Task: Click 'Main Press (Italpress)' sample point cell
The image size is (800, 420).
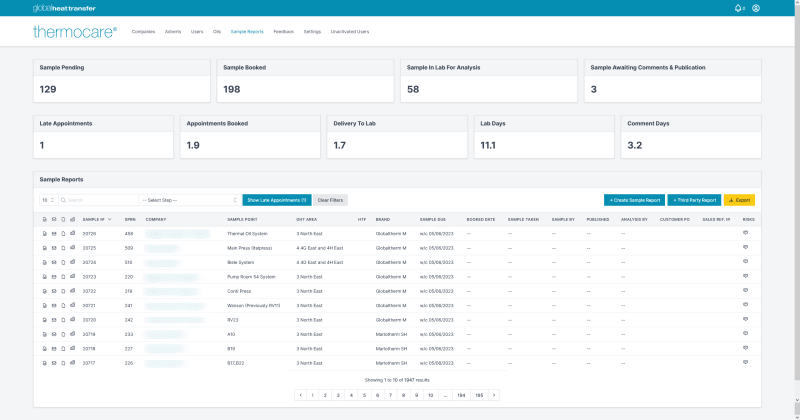Action: click(x=249, y=248)
